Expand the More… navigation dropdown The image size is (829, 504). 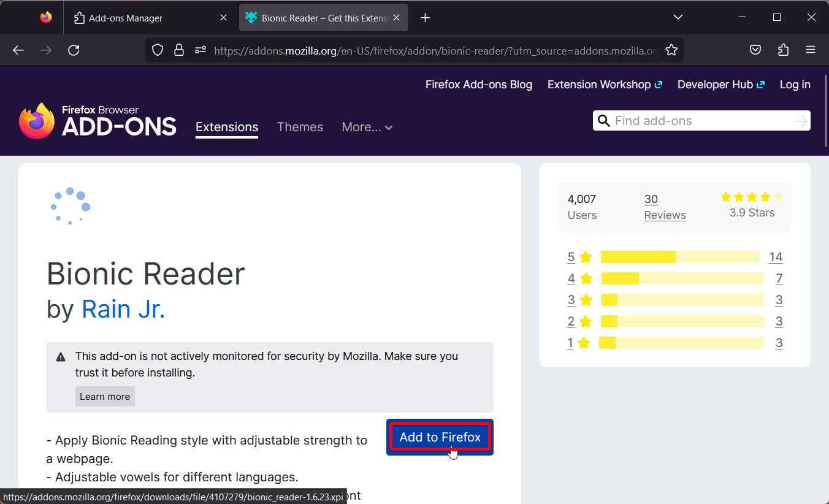[367, 127]
